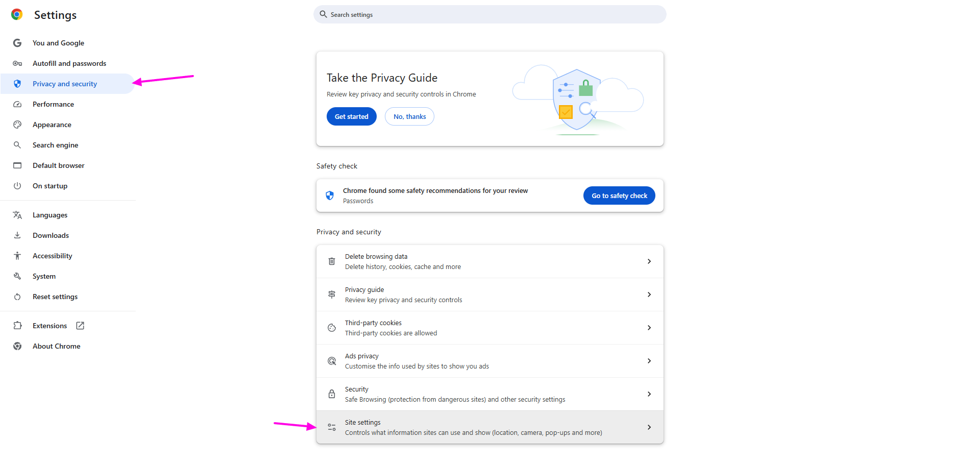Click the Accessibility figure icon
Image resolution: width=980 pixels, height=465 pixels.
(x=17, y=256)
